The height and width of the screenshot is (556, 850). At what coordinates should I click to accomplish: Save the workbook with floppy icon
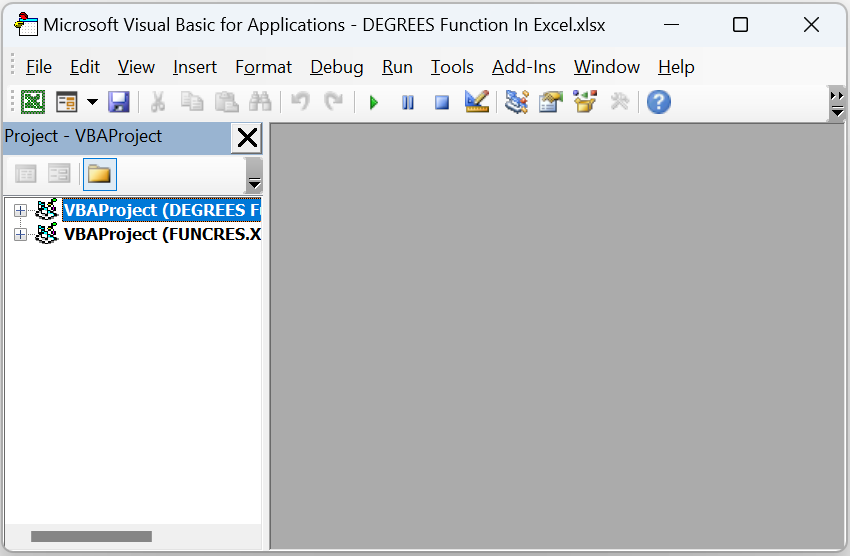tap(119, 102)
